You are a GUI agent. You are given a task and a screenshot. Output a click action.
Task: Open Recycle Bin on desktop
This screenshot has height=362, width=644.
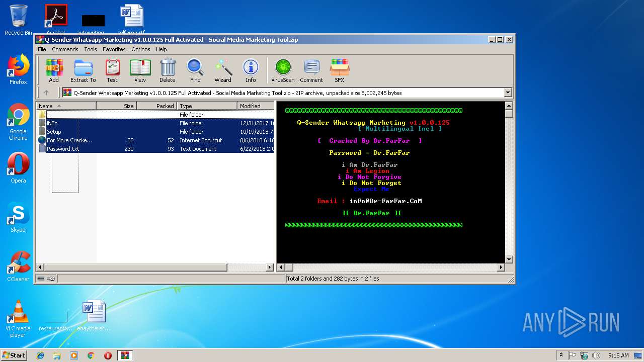[18, 20]
